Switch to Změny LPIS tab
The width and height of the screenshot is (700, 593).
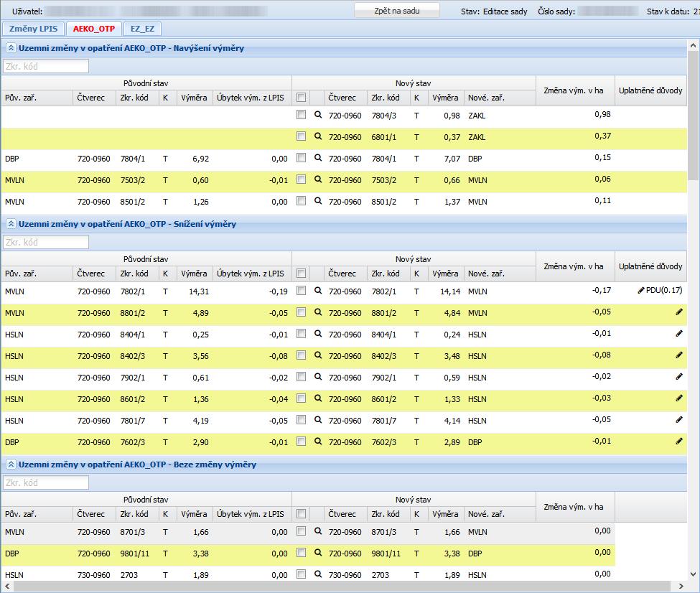click(34, 29)
